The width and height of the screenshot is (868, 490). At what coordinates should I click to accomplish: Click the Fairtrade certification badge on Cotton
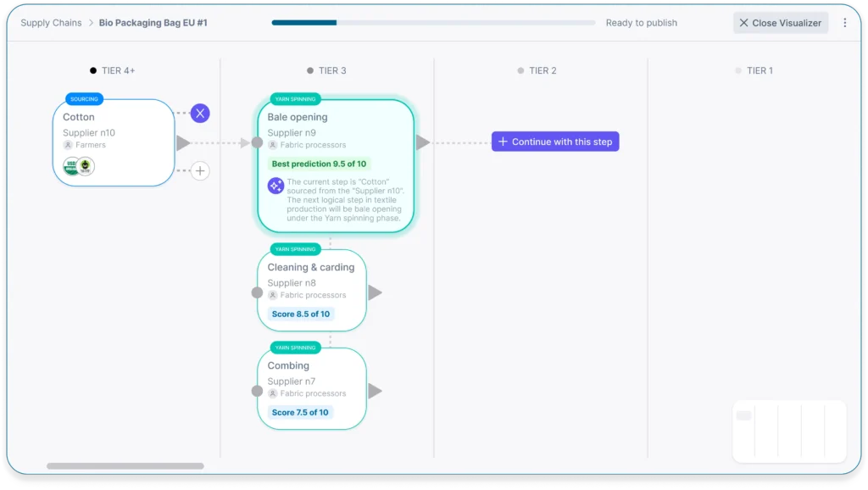click(86, 166)
